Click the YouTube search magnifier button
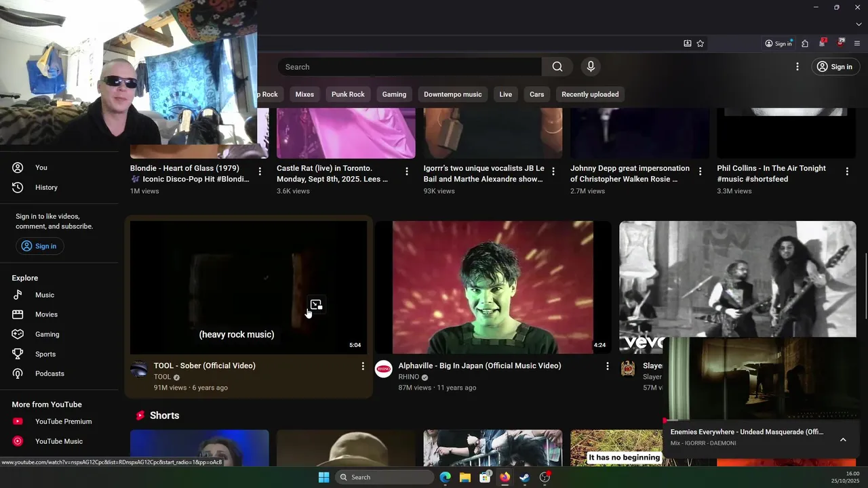This screenshot has width=868, height=488. pos(557,66)
